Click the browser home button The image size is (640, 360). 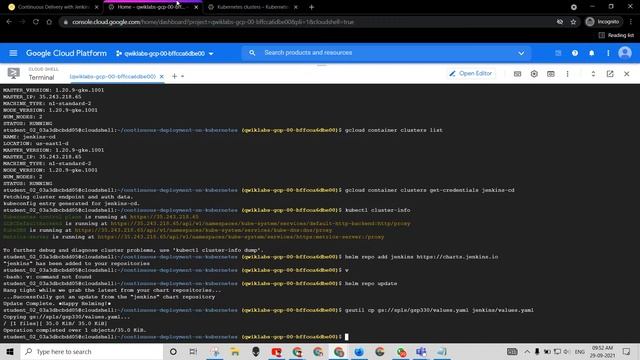tap(49, 22)
